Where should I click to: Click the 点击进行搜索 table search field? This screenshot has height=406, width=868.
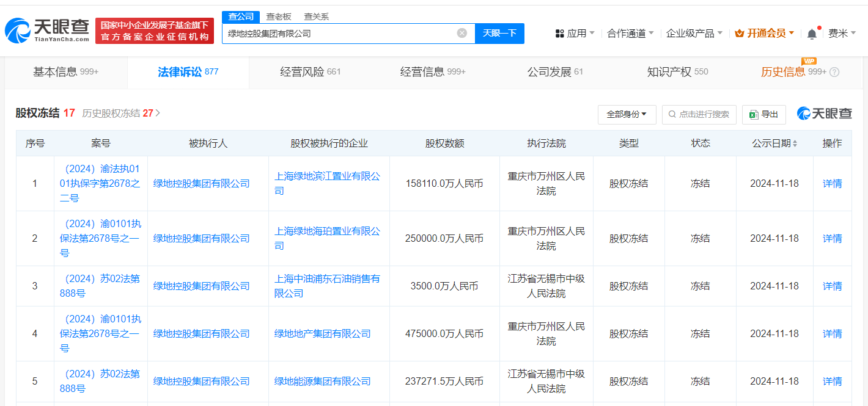pyautogui.click(x=699, y=114)
